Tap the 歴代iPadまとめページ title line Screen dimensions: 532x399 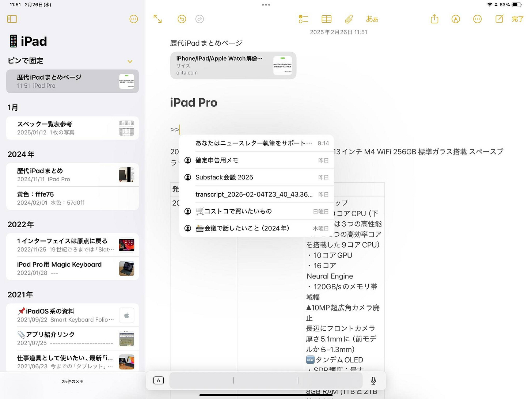pos(206,43)
